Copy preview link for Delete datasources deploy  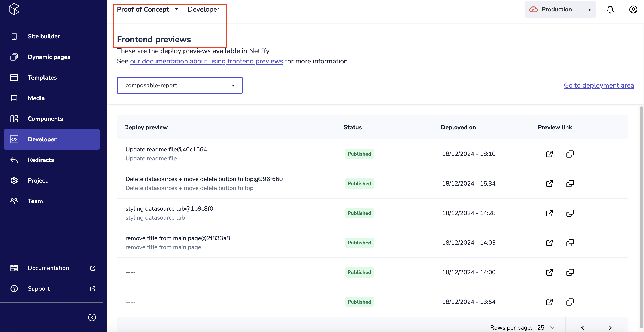point(570,184)
